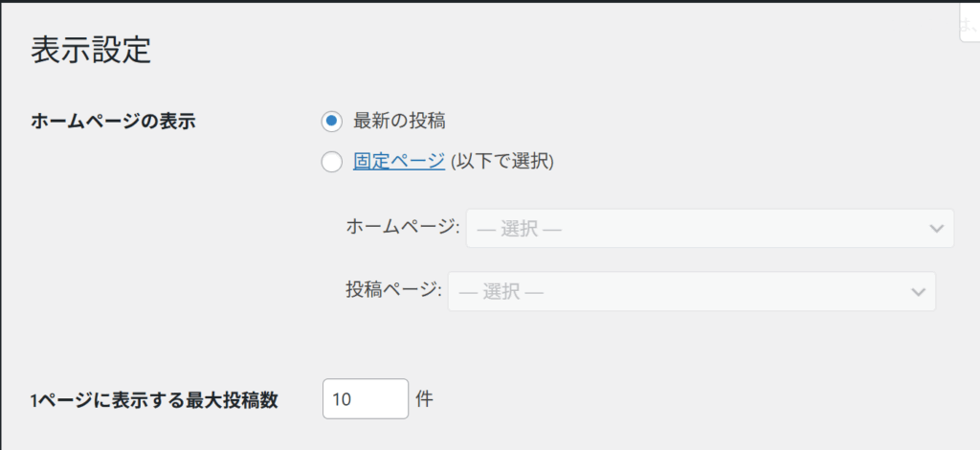Click the — 選択 — placeholder in 投稿ページ dropdown

[x=501, y=291]
